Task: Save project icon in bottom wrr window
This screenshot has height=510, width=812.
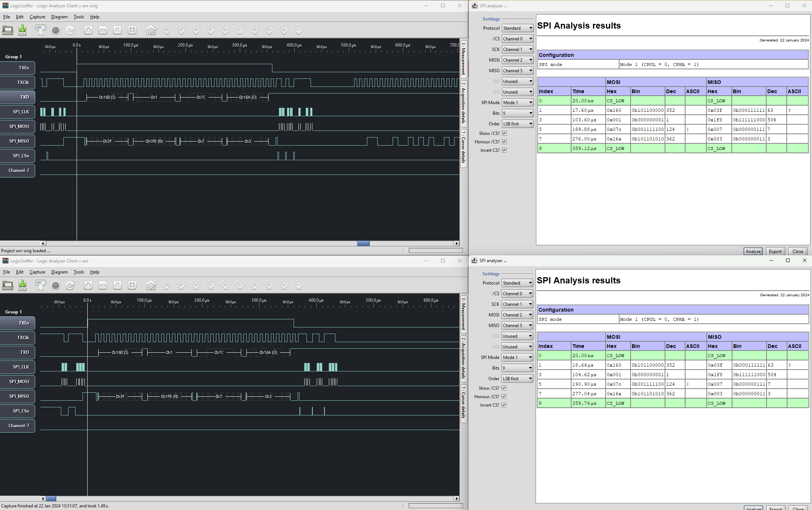Action: point(22,285)
